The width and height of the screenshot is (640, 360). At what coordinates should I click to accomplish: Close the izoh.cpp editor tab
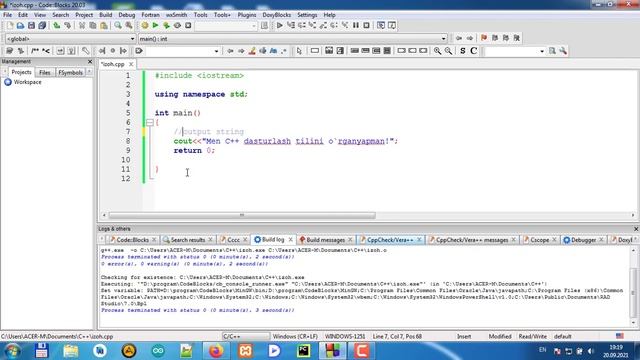click(131, 64)
